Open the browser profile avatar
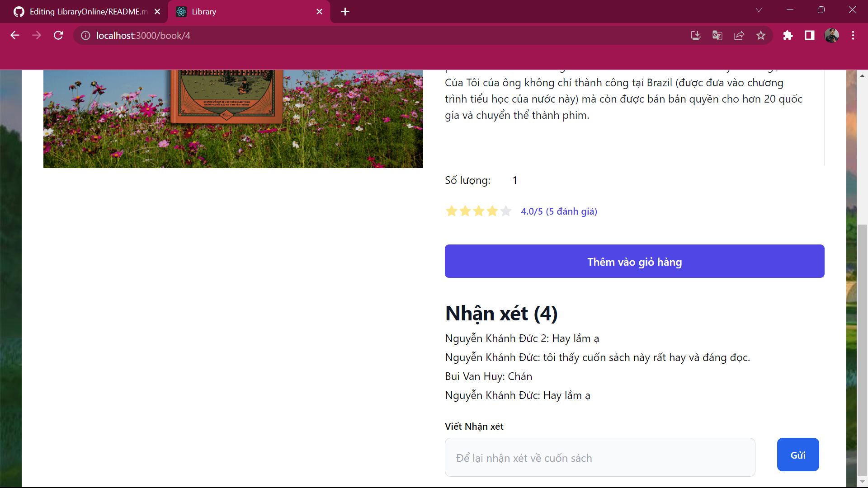Image resolution: width=868 pixels, height=488 pixels. [x=832, y=35]
